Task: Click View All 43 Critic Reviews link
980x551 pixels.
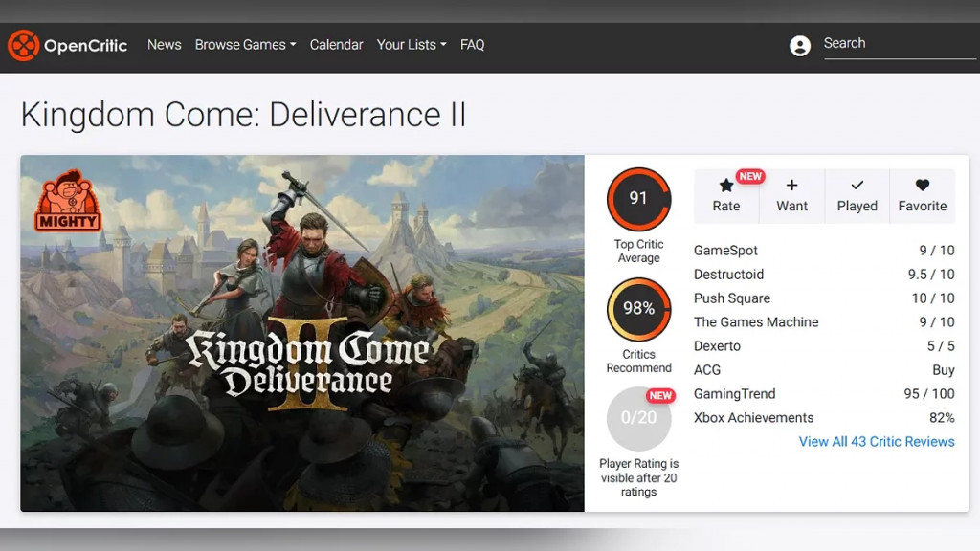Action: [877, 442]
